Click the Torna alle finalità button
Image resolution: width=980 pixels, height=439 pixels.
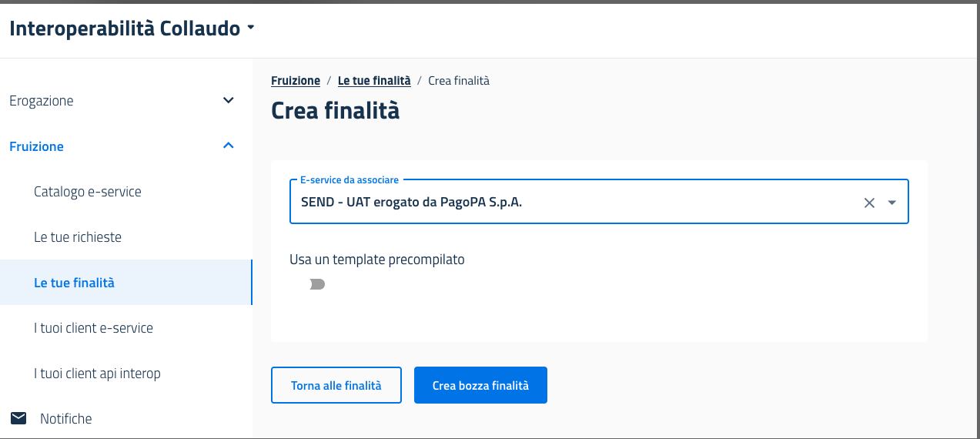pyautogui.click(x=336, y=385)
